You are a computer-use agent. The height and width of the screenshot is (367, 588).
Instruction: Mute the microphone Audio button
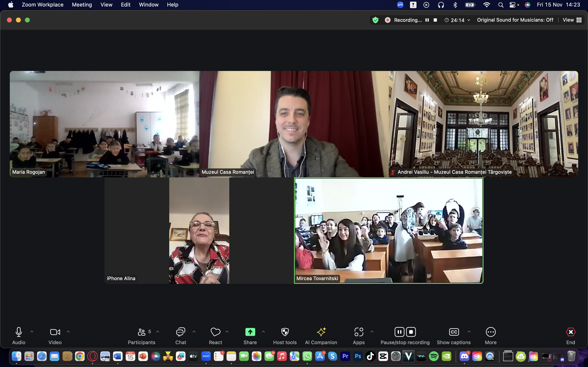tap(19, 332)
